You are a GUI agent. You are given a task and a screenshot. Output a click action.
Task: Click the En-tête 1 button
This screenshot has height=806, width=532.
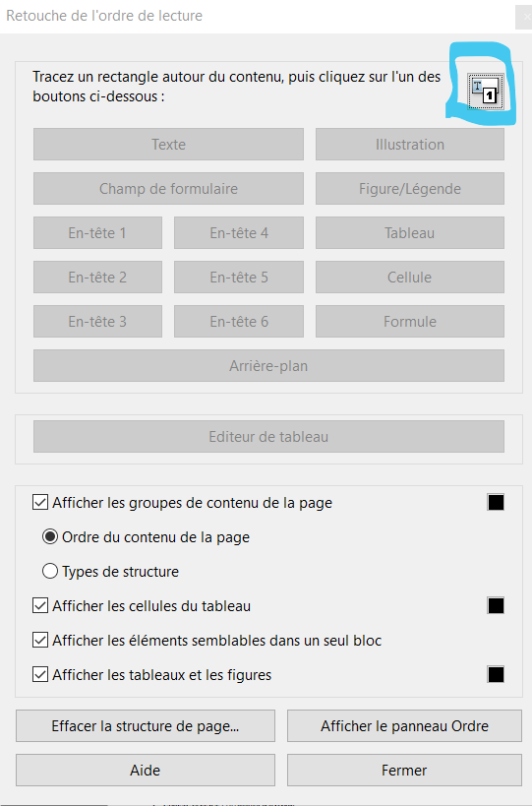[x=97, y=233]
